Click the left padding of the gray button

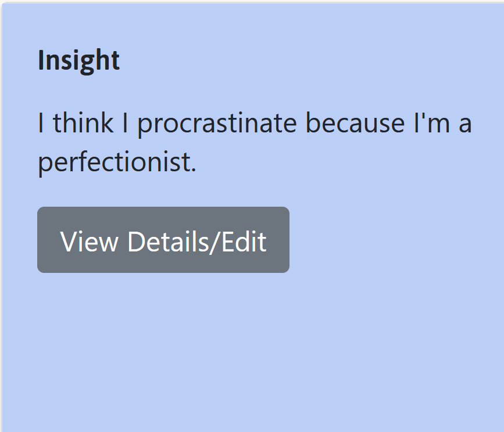coord(48,240)
